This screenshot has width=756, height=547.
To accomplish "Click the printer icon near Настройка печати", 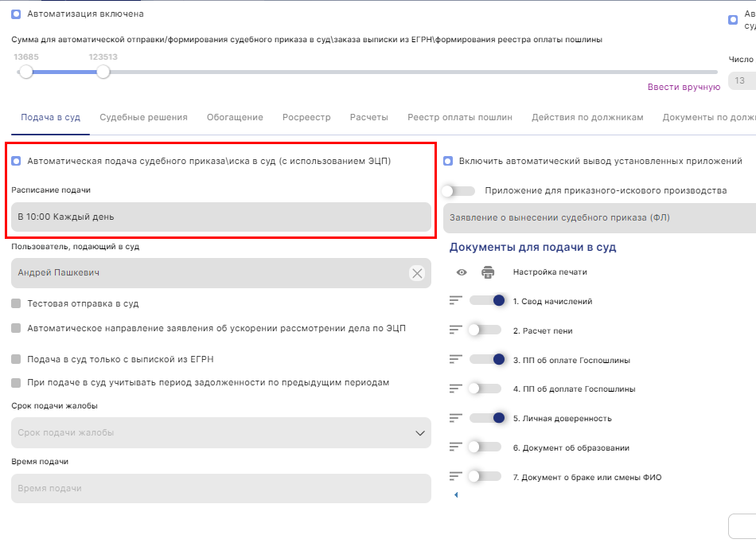I will [488, 272].
